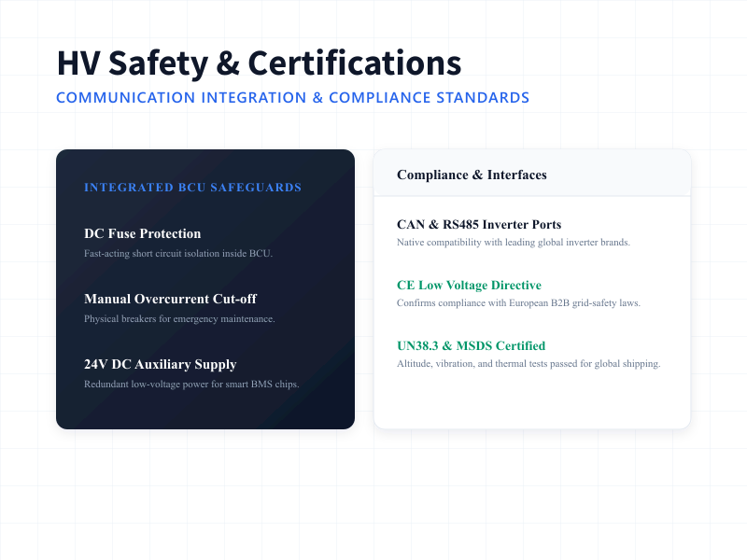Select the '24V DC Auxiliary Supply' heading
The height and width of the screenshot is (560, 747).
click(160, 364)
